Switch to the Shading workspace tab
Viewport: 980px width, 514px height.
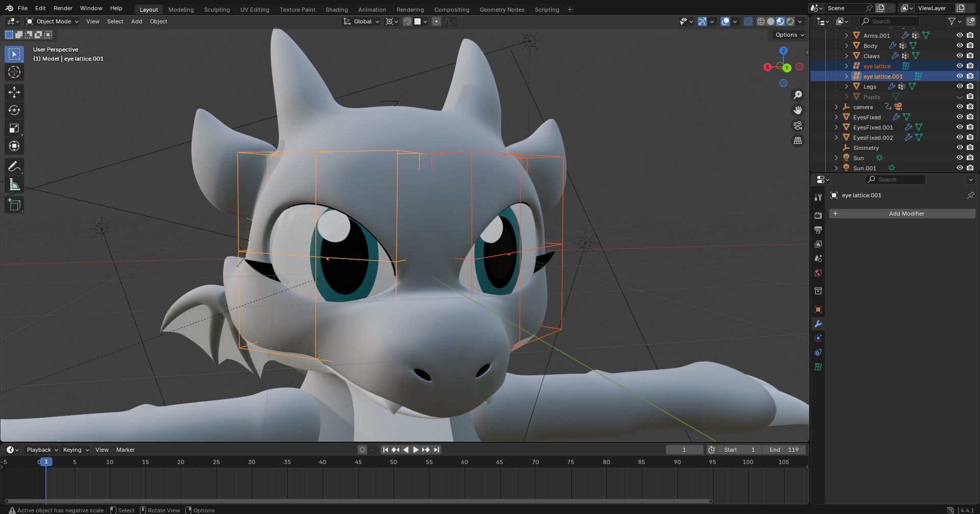(337, 10)
